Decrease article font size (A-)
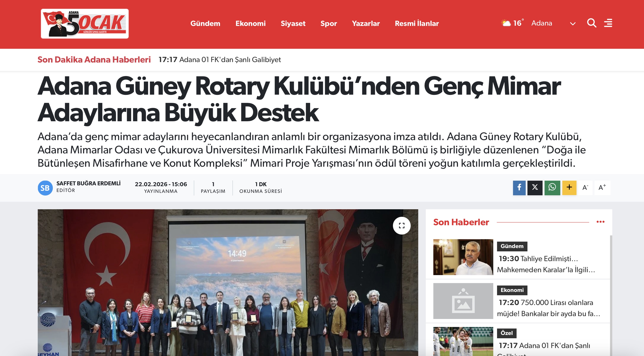Image resolution: width=644 pixels, height=356 pixels. pos(585,188)
